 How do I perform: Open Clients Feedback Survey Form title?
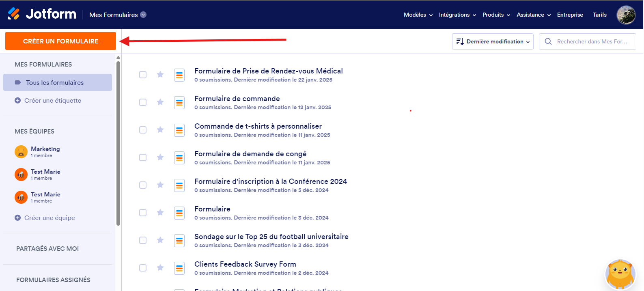245,264
